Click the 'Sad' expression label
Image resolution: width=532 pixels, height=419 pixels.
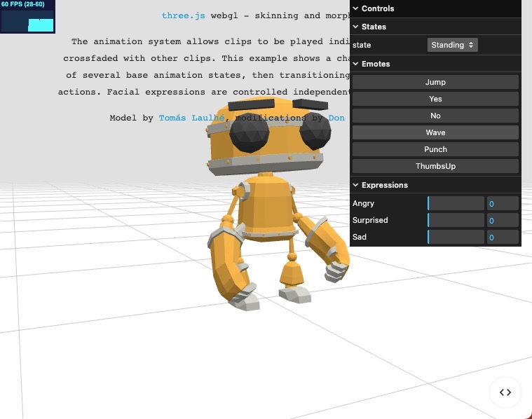[x=360, y=237]
